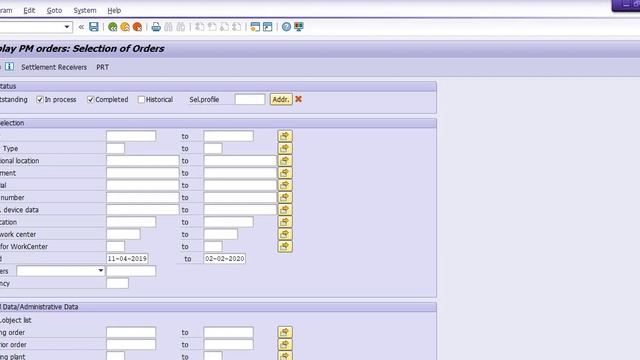The height and width of the screenshot is (360, 640).
Task: Uncheck the In process checkbox
Action: (40, 100)
